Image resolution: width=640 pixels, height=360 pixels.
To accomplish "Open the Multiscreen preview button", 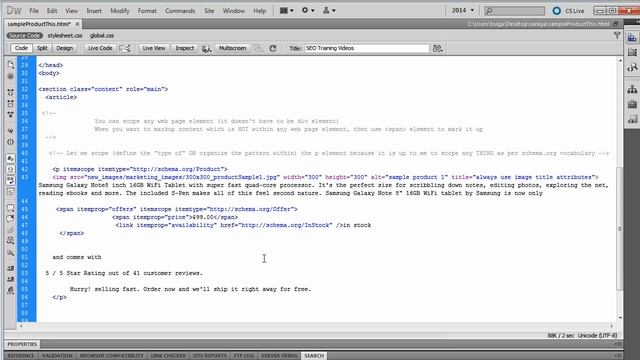I will 232,48.
